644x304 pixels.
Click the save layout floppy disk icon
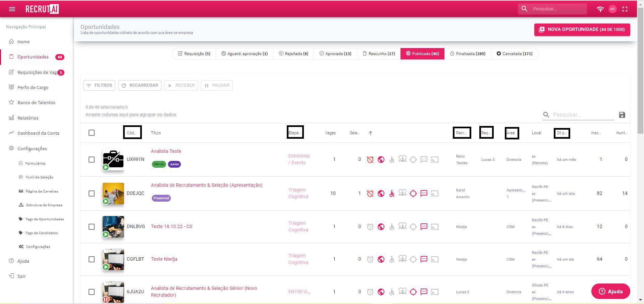pos(622,115)
